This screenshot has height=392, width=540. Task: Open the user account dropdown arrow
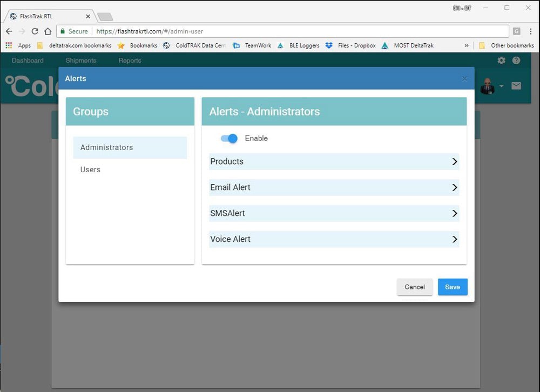coord(501,86)
